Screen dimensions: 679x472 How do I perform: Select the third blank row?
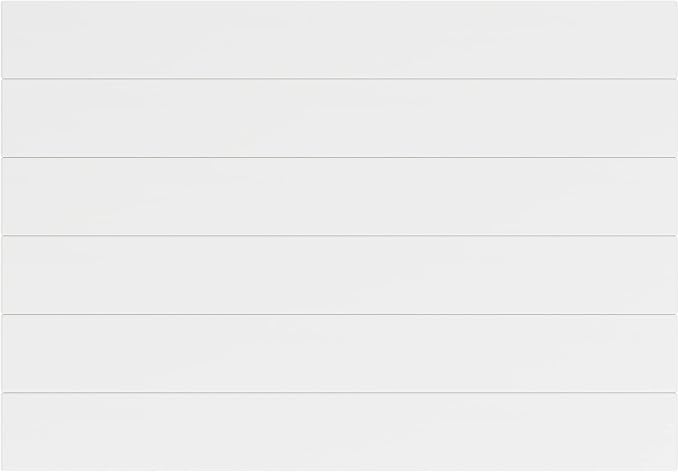(340, 196)
